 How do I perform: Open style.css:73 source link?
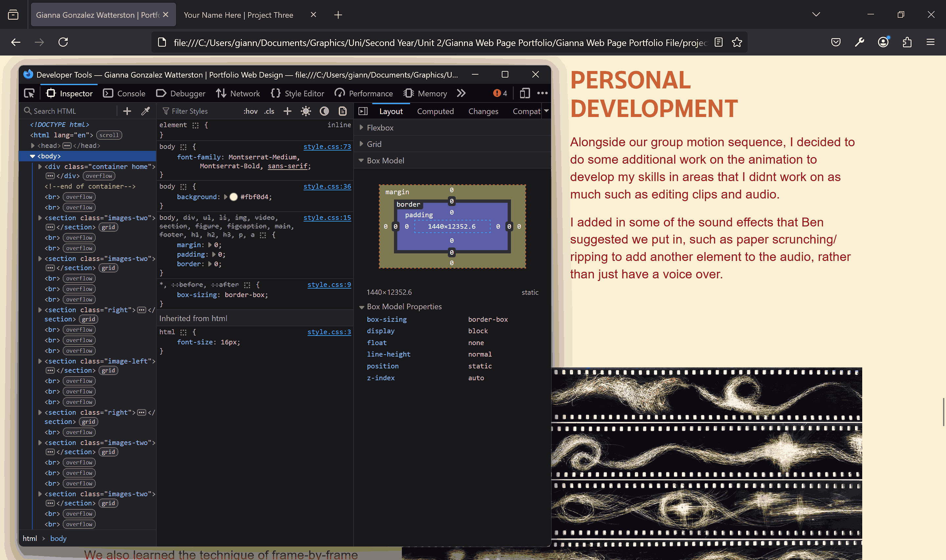327,147
